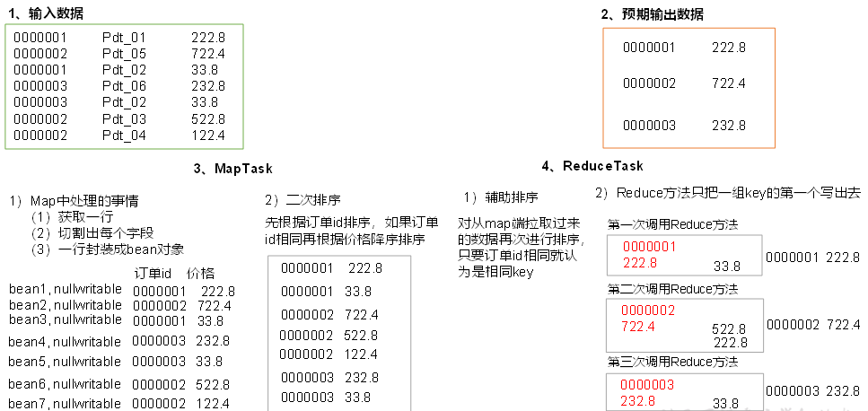Click 'Pdt_01' in the input data box
868x411 pixels.
[124, 38]
